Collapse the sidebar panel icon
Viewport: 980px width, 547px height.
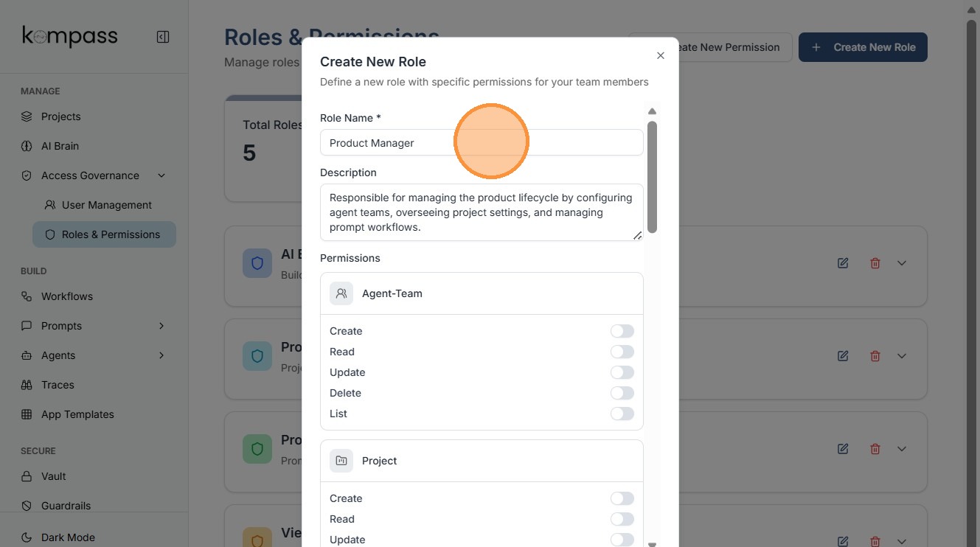pyautogui.click(x=163, y=37)
